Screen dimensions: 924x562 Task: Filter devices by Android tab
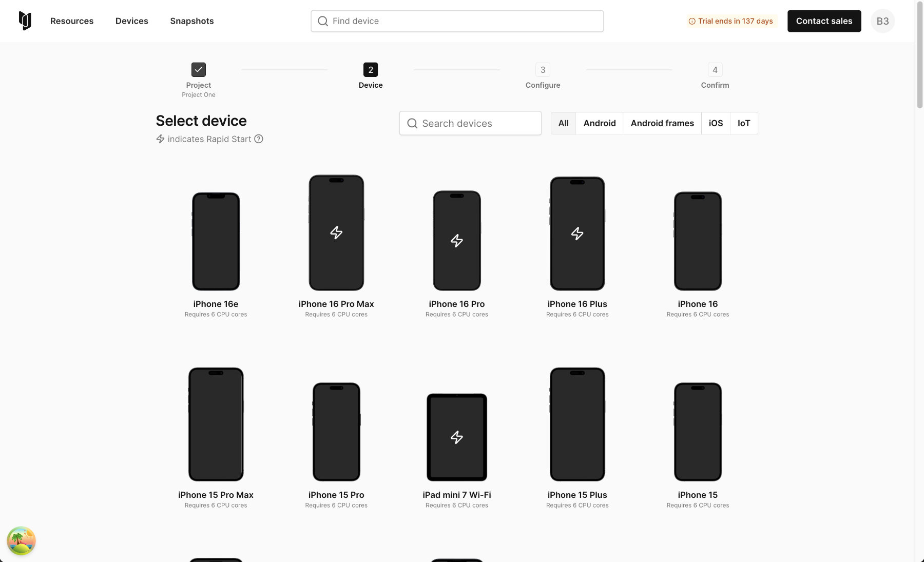[x=599, y=123]
